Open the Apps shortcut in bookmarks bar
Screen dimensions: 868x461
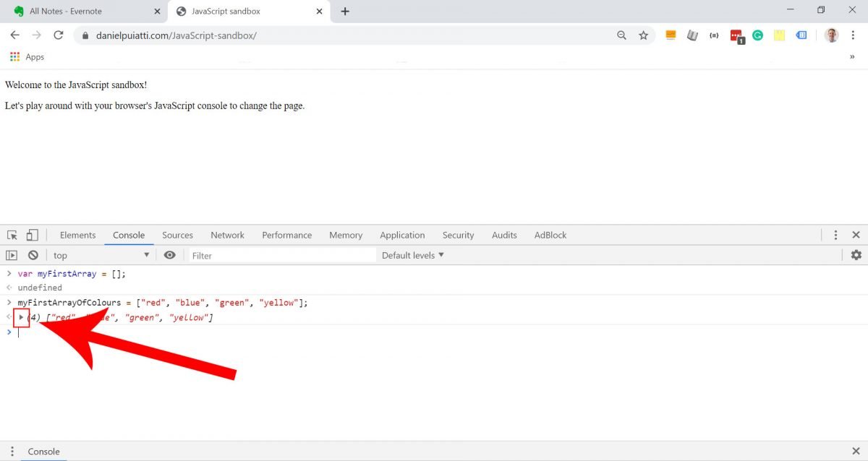click(x=27, y=57)
